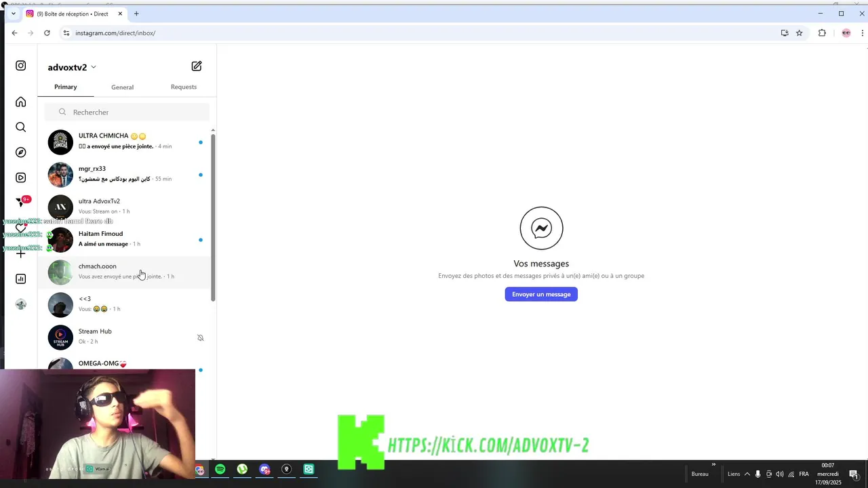This screenshot has width=868, height=488.
Task: Open Chrome from the taskbar
Action: tap(199, 470)
